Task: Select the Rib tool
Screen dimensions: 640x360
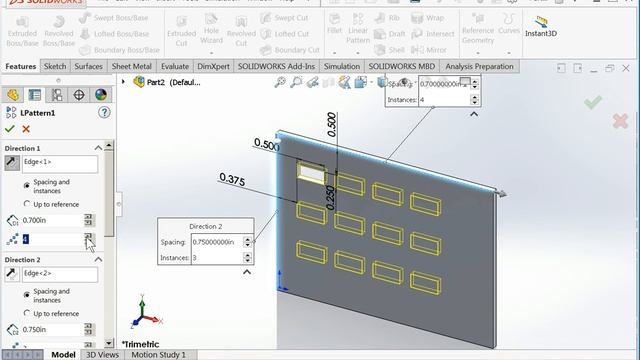Action: (387, 18)
